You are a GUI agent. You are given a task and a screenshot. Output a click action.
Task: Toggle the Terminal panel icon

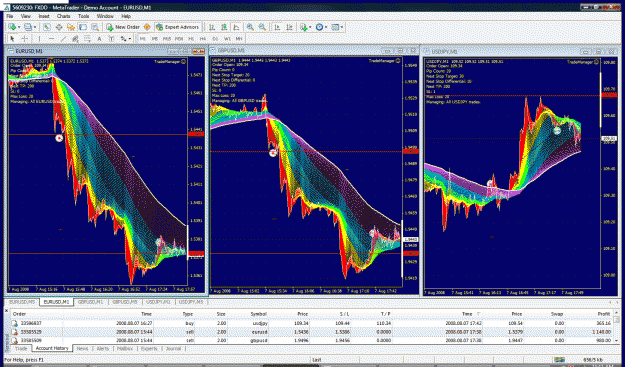click(83, 27)
